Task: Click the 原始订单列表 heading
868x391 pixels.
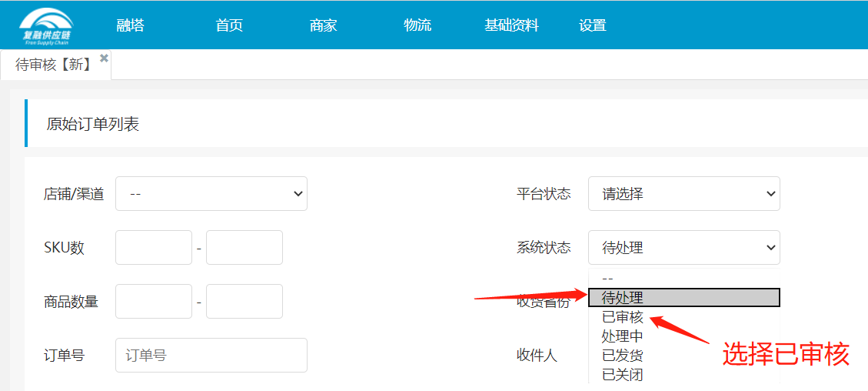Action: pos(92,124)
